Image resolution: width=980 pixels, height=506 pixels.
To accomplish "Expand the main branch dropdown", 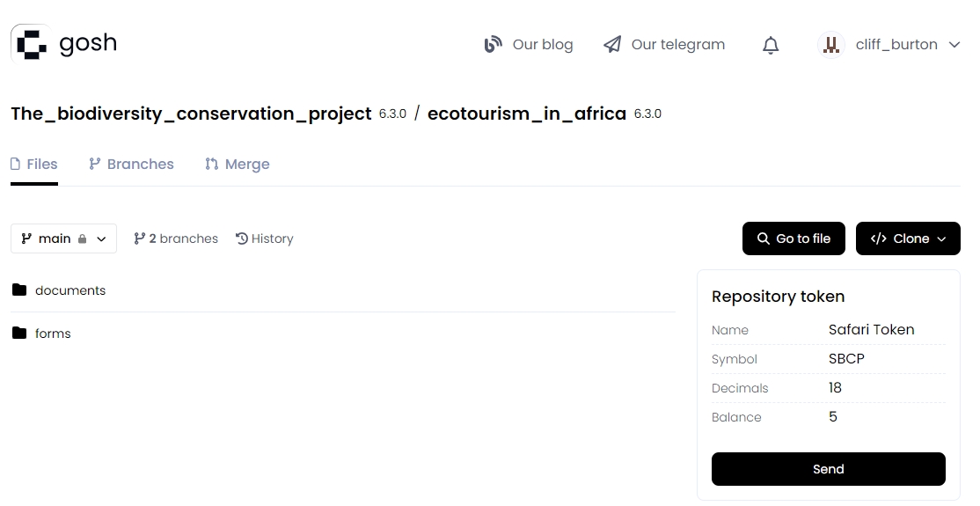I will coord(63,238).
